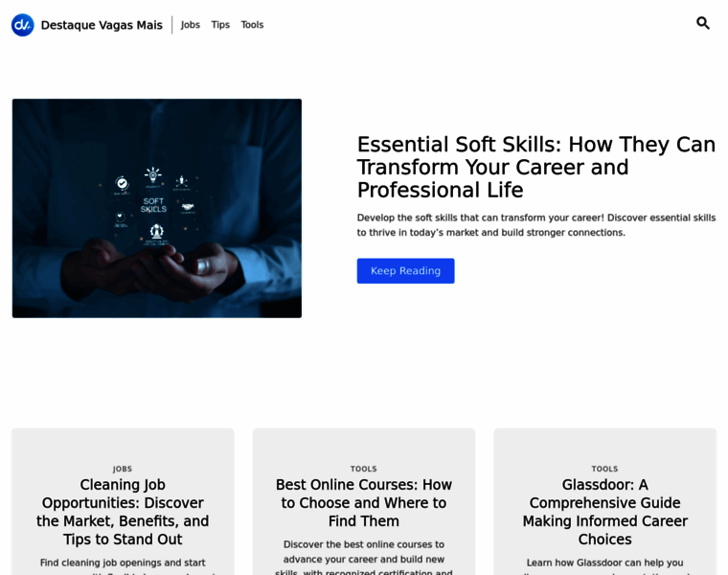Click the online courses excerpt text
728x575 pixels.
point(364,559)
